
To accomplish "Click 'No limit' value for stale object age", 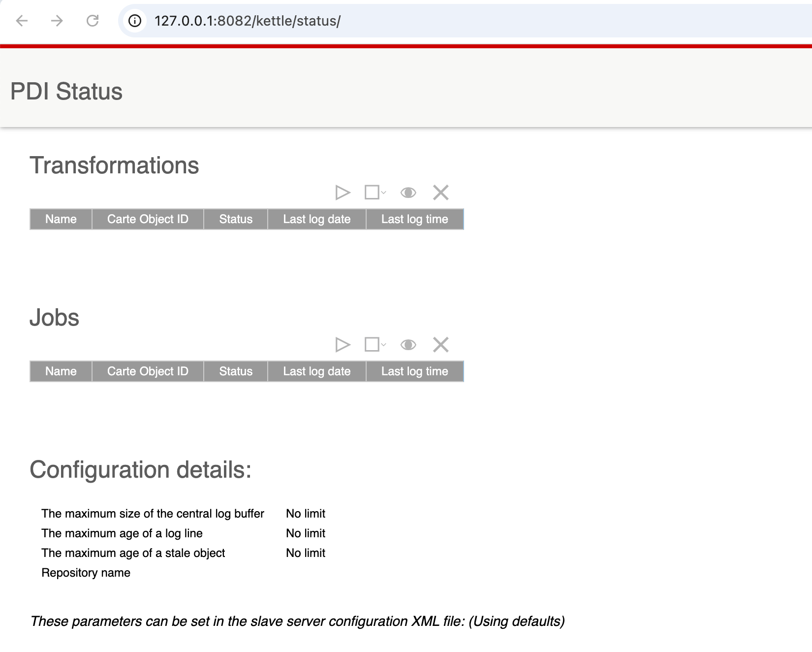I will click(306, 553).
